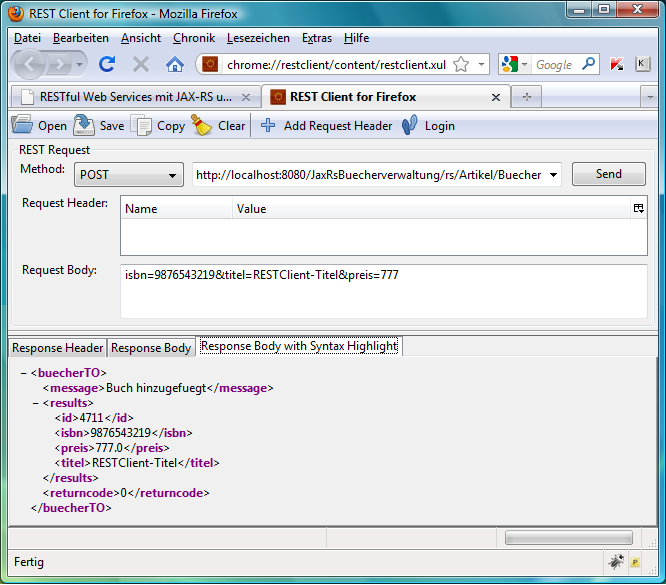The height and width of the screenshot is (585, 666).
Task: Switch to the Response Body tab
Action: (151, 348)
